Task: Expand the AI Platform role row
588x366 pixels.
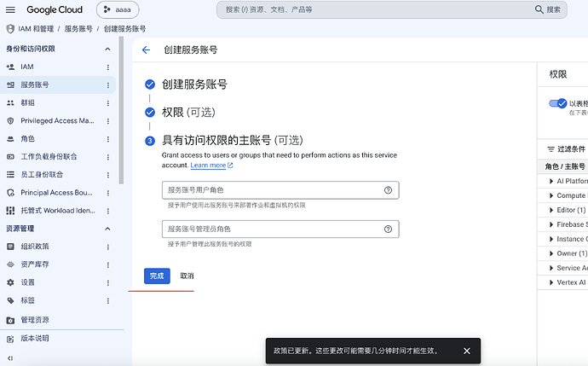Action: click(x=551, y=182)
